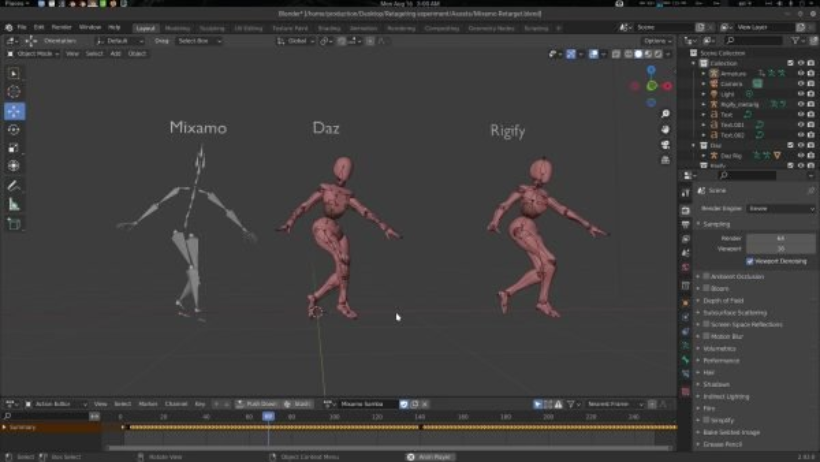
Task: Enable the Ambient Occlusion checkbox
Action: tap(707, 276)
